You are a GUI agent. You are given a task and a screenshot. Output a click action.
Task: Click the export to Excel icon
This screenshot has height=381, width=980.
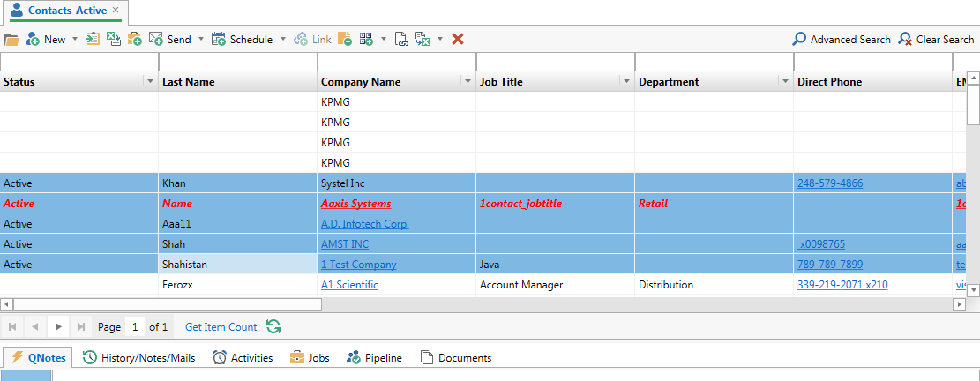[423, 40]
